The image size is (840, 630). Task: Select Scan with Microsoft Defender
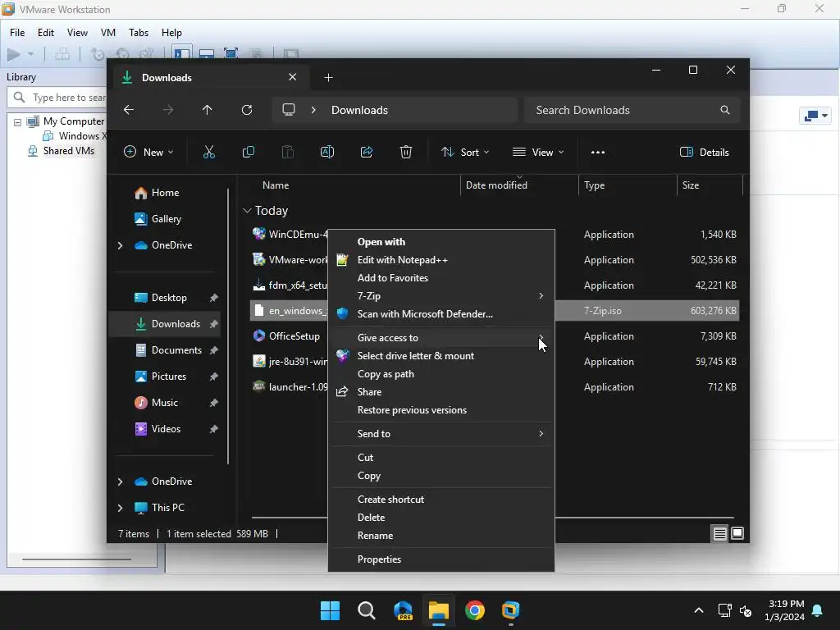click(441, 314)
